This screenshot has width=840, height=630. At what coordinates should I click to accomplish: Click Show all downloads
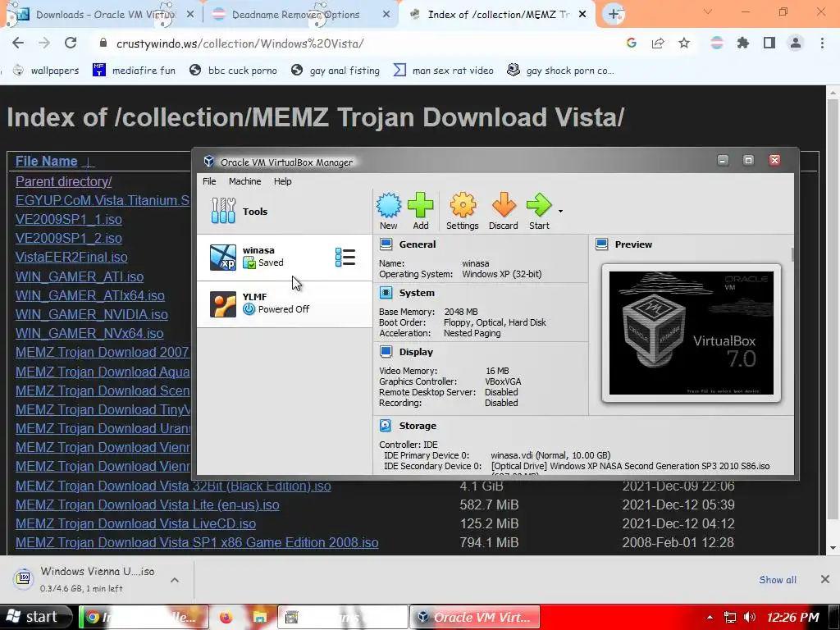[778, 580]
